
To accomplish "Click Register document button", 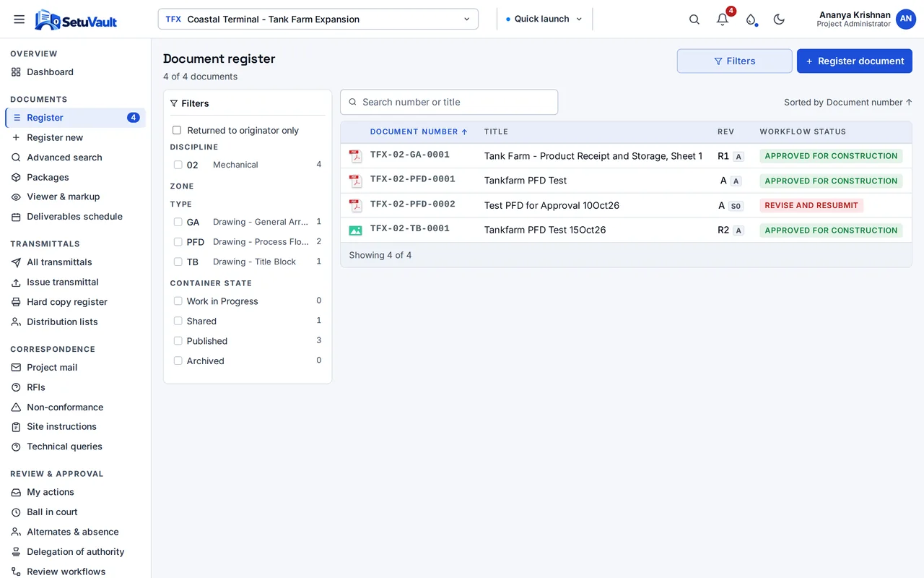I will coord(855,61).
